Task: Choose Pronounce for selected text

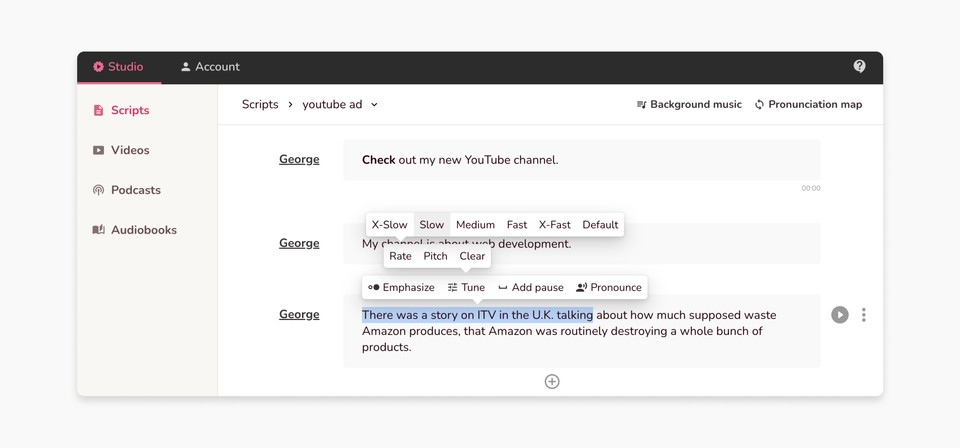Action: click(609, 288)
